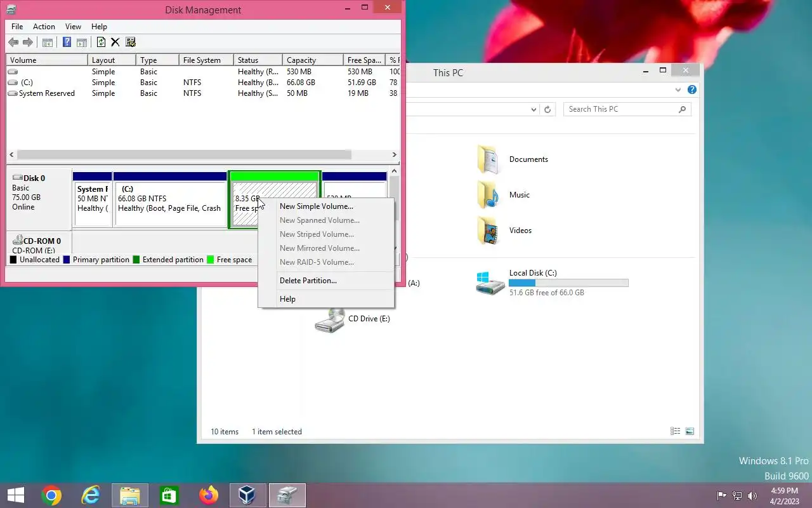Click the Back arrow in Disk Management toolbar

(x=13, y=43)
